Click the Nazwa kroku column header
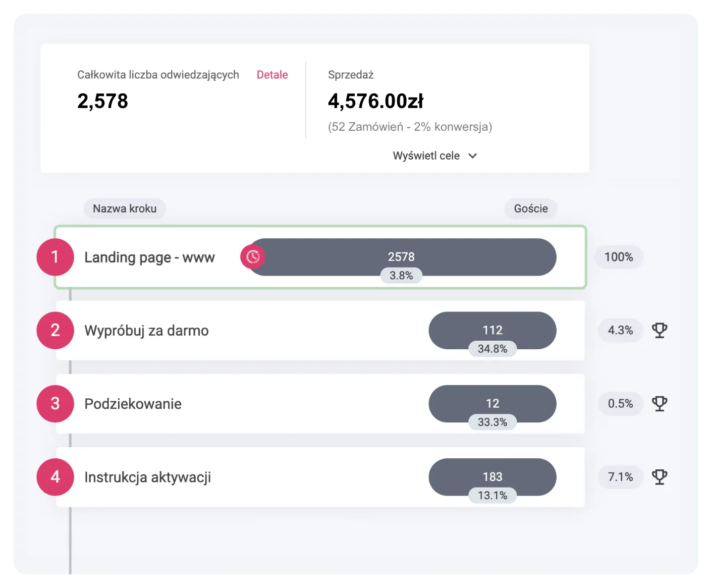Image resolution: width=712 pixels, height=588 pixels. coord(125,208)
